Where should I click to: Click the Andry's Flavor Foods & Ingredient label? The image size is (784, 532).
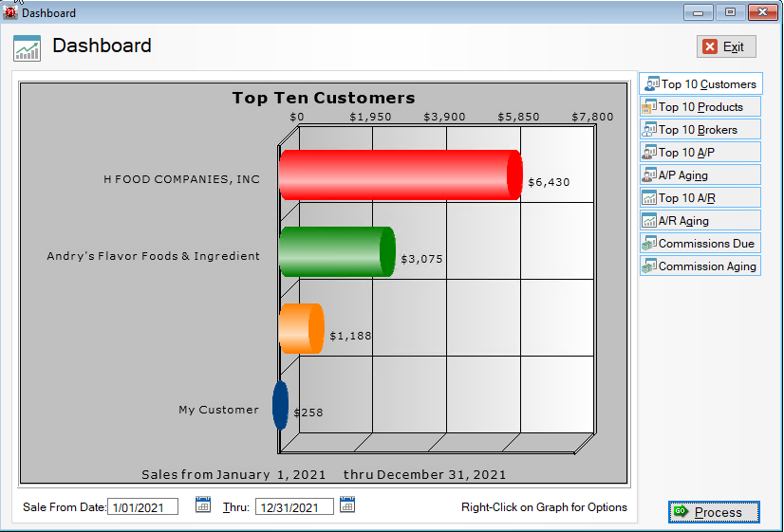click(x=153, y=256)
